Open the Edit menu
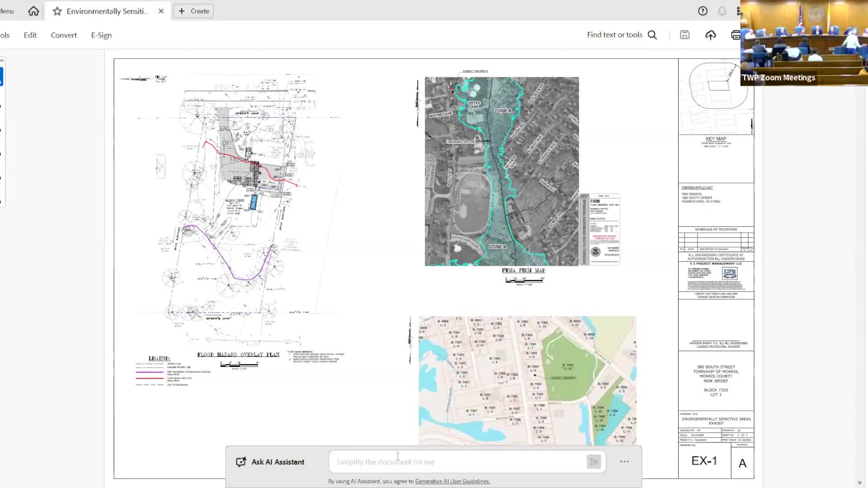 point(30,35)
